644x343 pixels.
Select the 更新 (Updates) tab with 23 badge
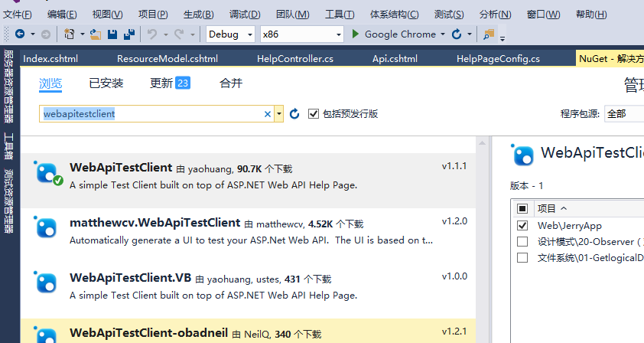coord(170,83)
